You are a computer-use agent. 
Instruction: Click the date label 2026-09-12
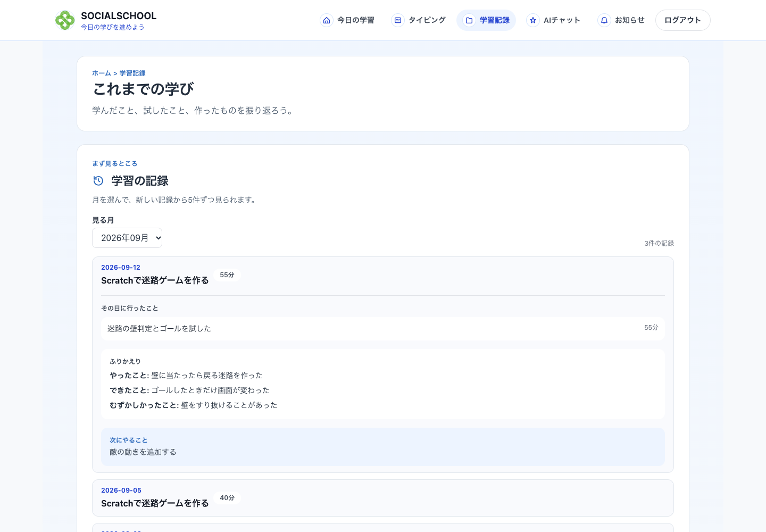pos(121,268)
